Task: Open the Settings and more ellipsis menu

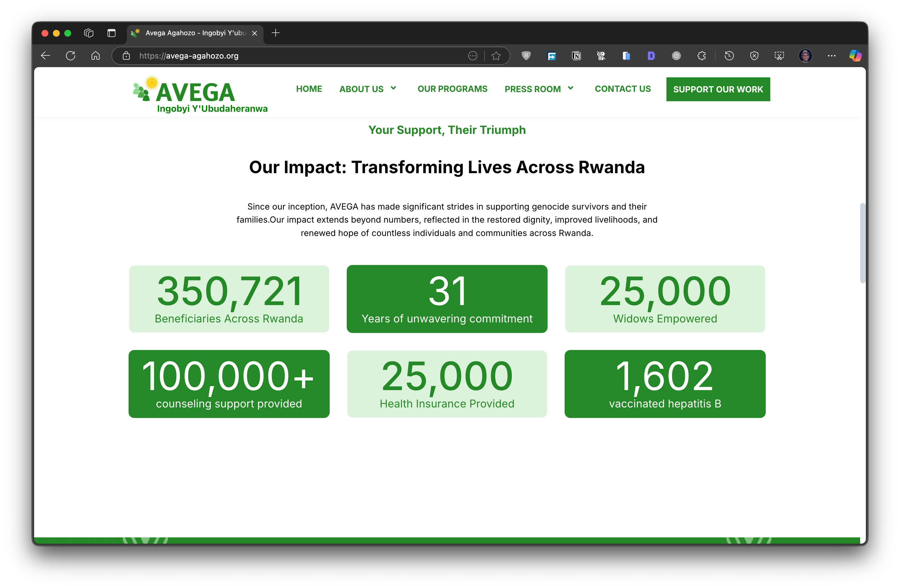Action: (x=831, y=55)
